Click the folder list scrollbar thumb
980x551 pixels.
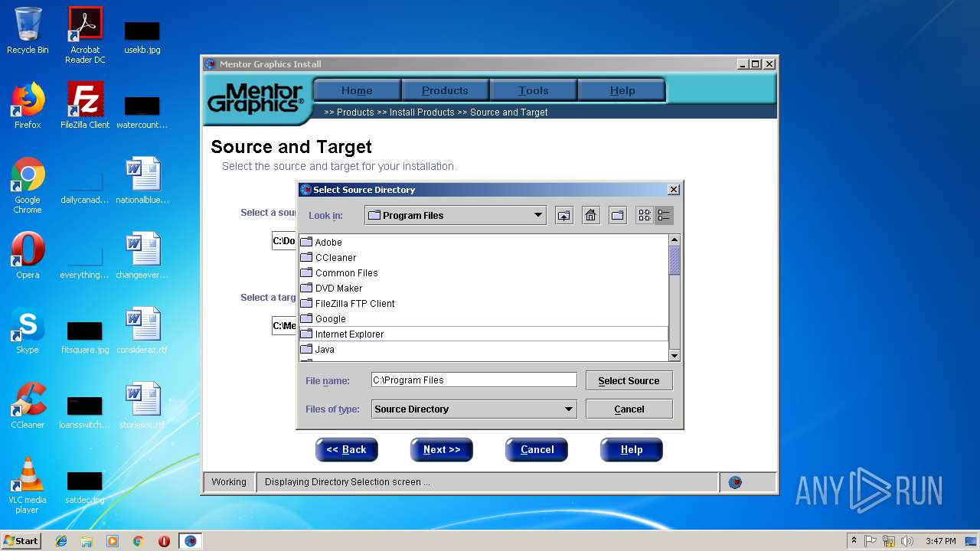pyautogui.click(x=675, y=261)
